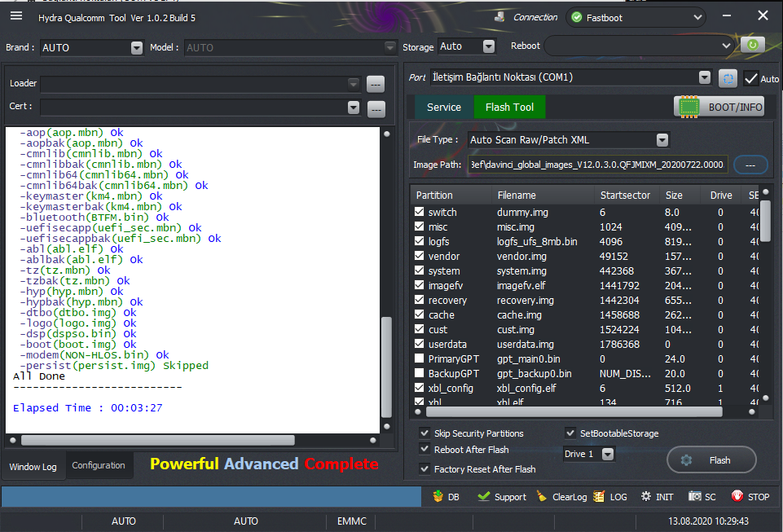Clear the log with ClearLog
The height and width of the screenshot is (532, 783).
pyautogui.click(x=561, y=496)
